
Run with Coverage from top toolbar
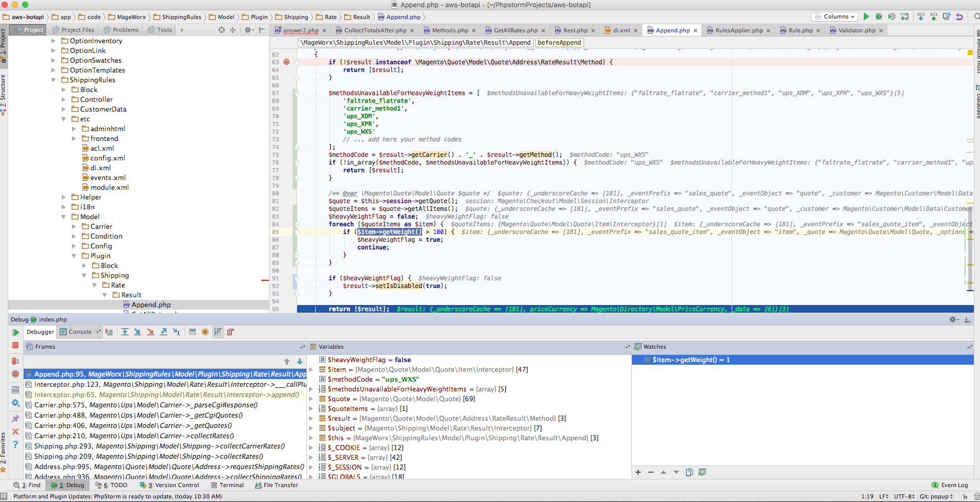[x=892, y=16]
